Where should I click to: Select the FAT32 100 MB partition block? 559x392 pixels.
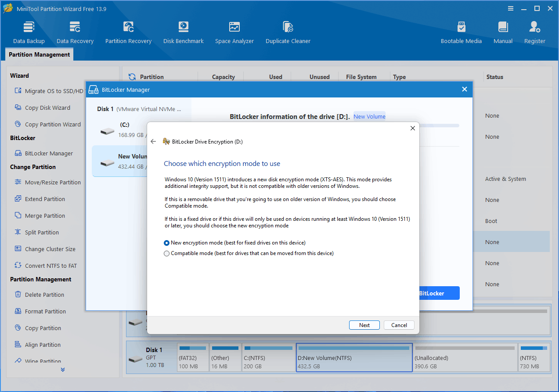(x=193, y=358)
